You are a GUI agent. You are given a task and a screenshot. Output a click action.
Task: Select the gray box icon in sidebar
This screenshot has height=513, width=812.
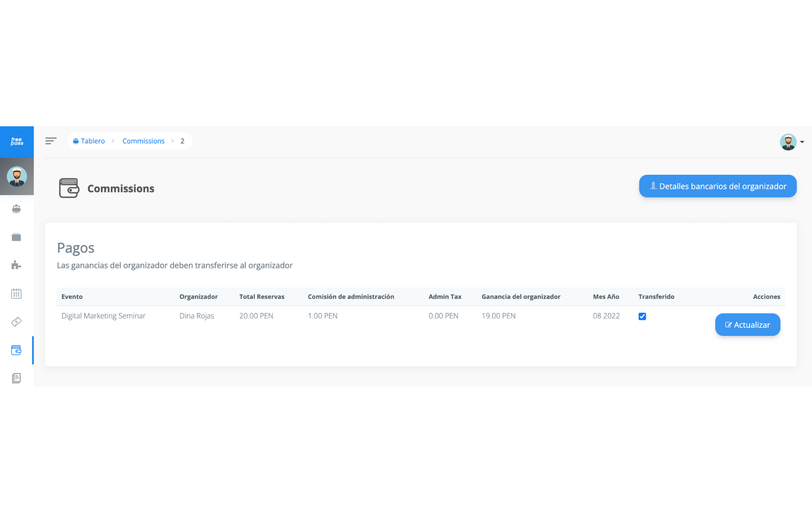coord(16,237)
